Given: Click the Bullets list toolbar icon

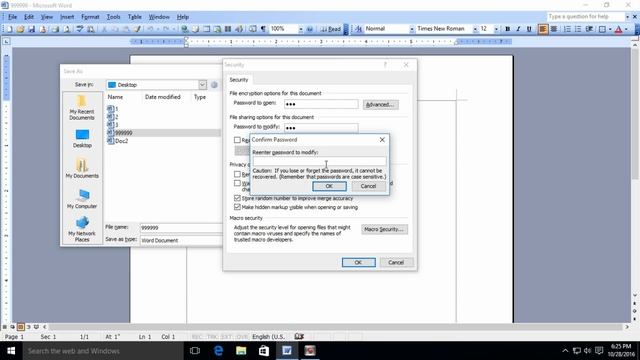Looking at the screenshot, I should coord(578,29).
